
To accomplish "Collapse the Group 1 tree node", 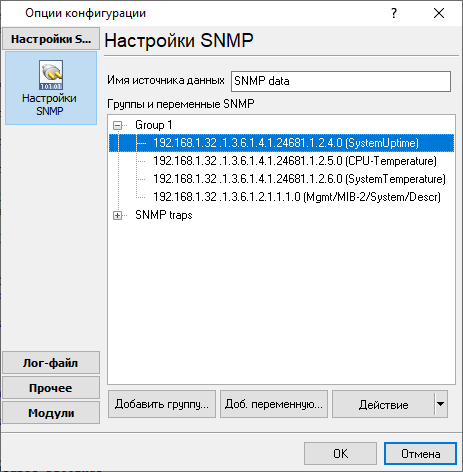I will click(117, 126).
